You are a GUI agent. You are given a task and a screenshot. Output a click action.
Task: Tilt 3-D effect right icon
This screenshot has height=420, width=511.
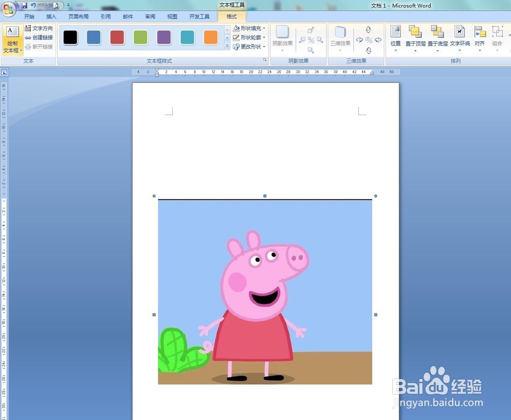pos(378,40)
